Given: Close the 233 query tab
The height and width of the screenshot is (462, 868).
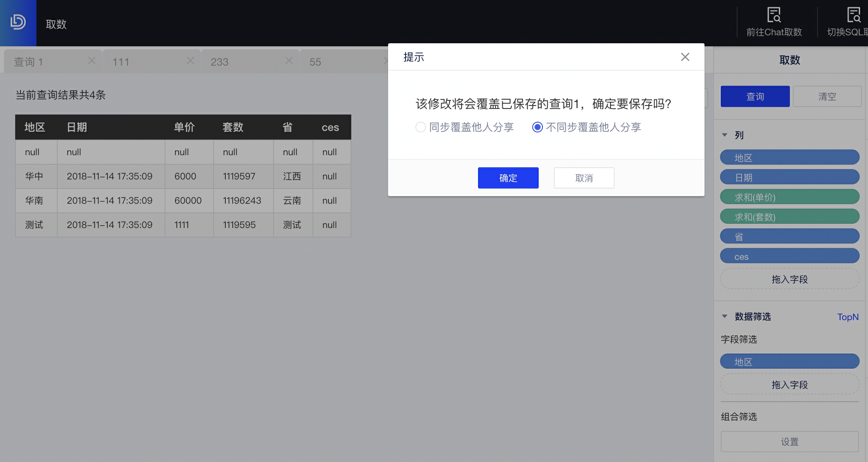Looking at the screenshot, I should (289, 60).
